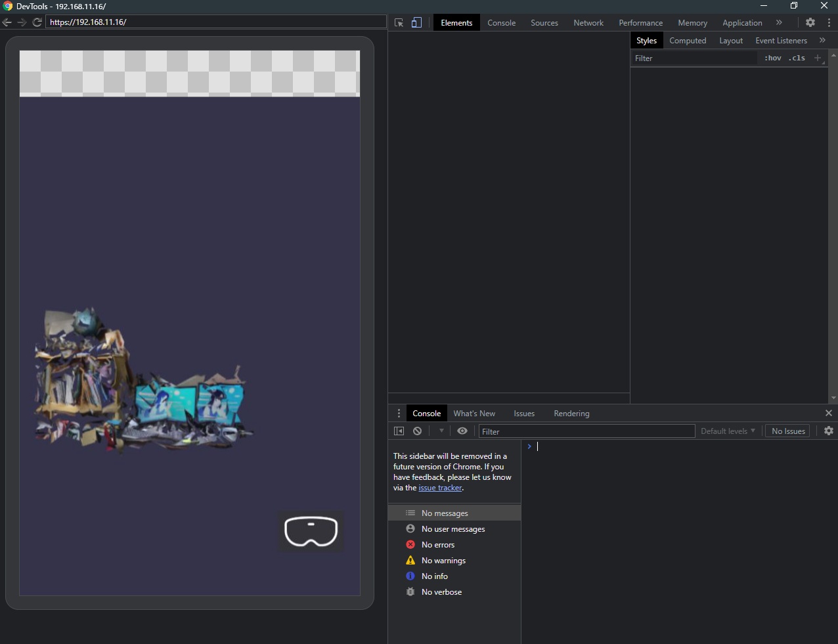Screen dimensions: 838x644
Task: Open the DevTools three-dot customize menu
Action: point(829,22)
